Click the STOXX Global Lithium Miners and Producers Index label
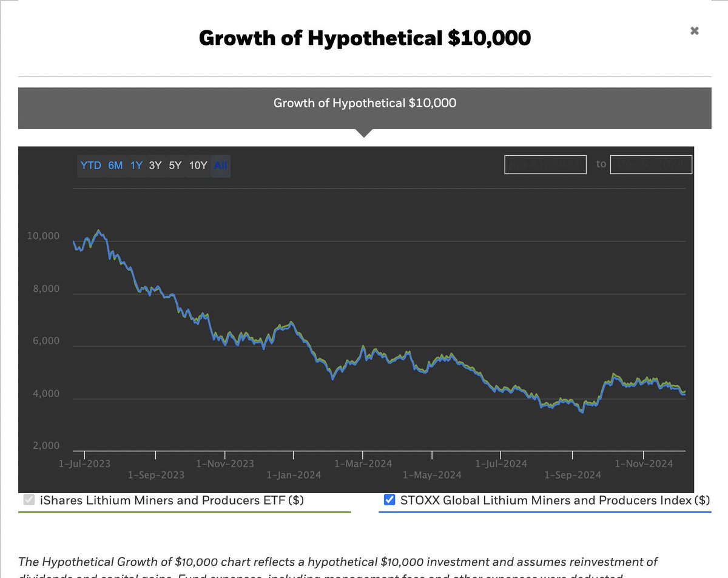This screenshot has width=728, height=578. coord(555,500)
